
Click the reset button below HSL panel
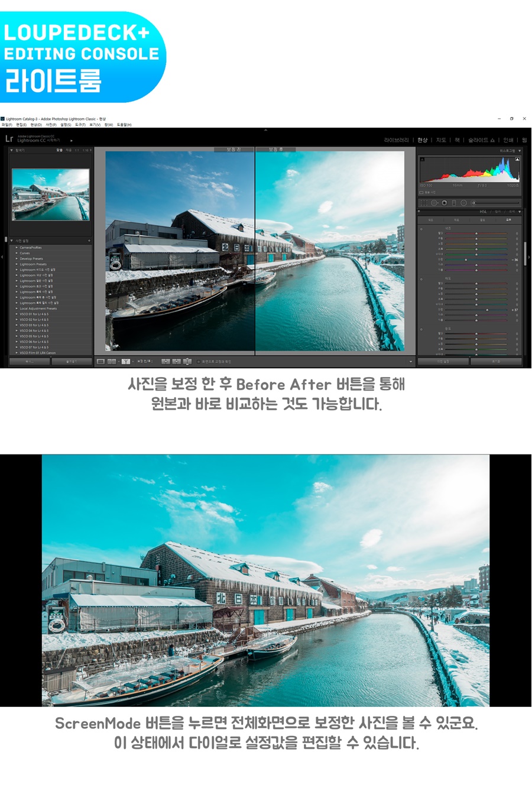pyautogui.click(x=496, y=361)
